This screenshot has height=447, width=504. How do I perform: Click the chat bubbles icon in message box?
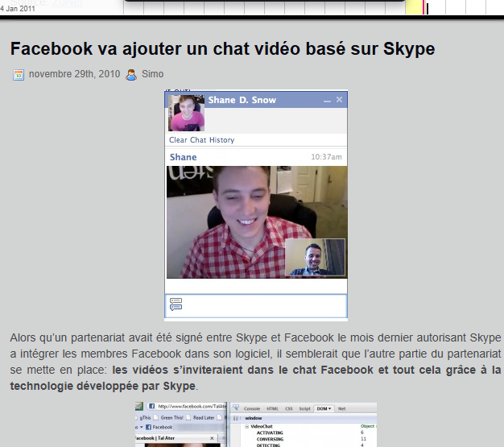coord(176,304)
